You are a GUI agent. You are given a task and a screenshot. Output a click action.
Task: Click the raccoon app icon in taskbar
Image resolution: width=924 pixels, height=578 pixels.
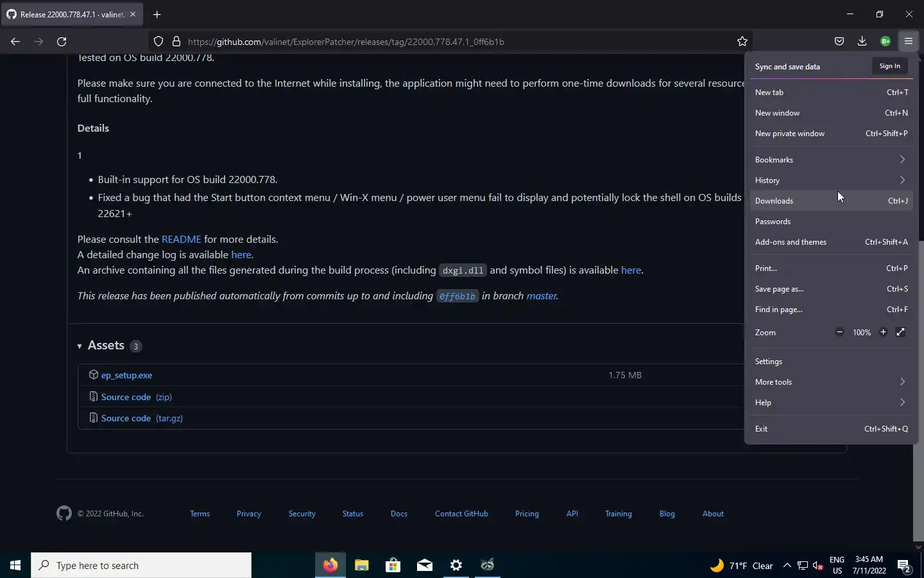(488, 565)
